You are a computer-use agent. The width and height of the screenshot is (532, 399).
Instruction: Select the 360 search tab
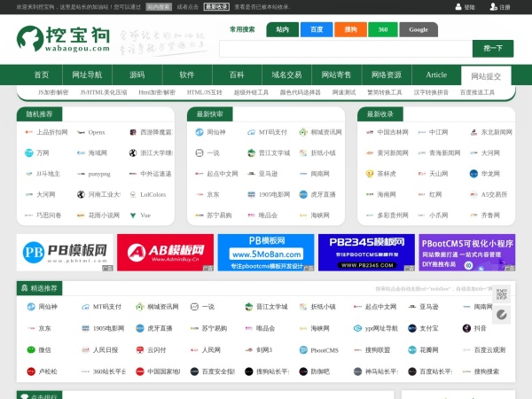click(383, 29)
